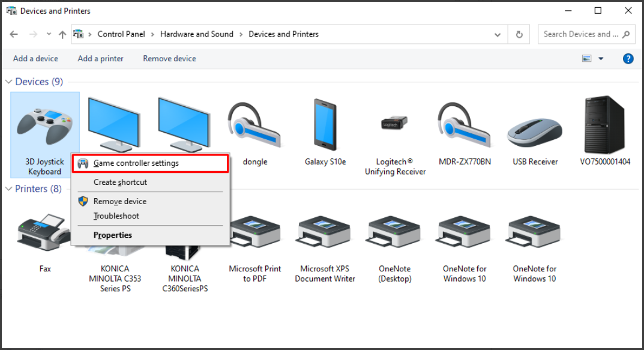This screenshot has height=350, width=644.
Task: Select the 3D Joystick Keyboard device icon
Action: (44, 124)
